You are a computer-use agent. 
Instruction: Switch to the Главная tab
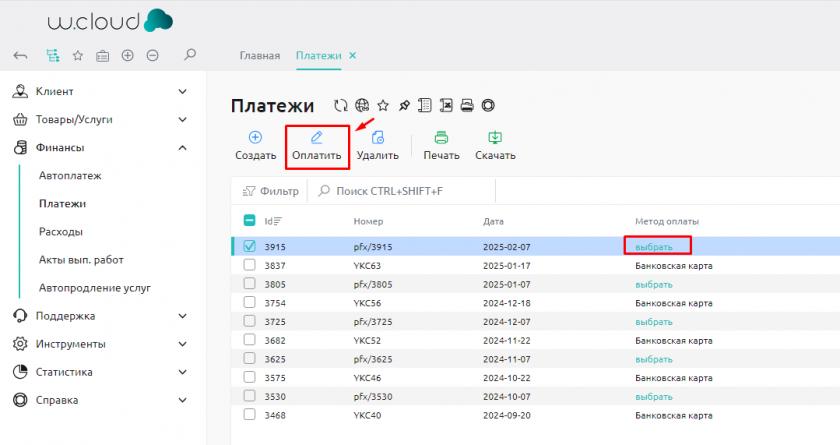pyautogui.click(x=259, y=55)
